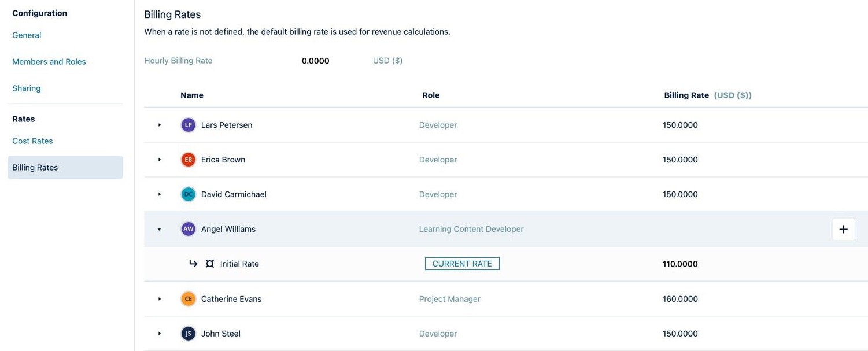Click Erica Brown's avatar icon
This screenshot has height=351, width=868.
tap(187, 158)
